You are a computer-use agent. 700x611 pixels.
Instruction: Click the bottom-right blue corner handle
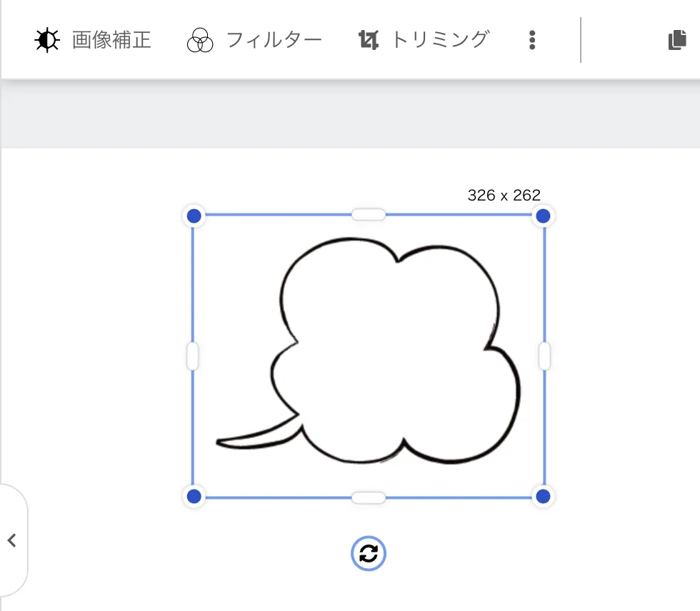542,496
